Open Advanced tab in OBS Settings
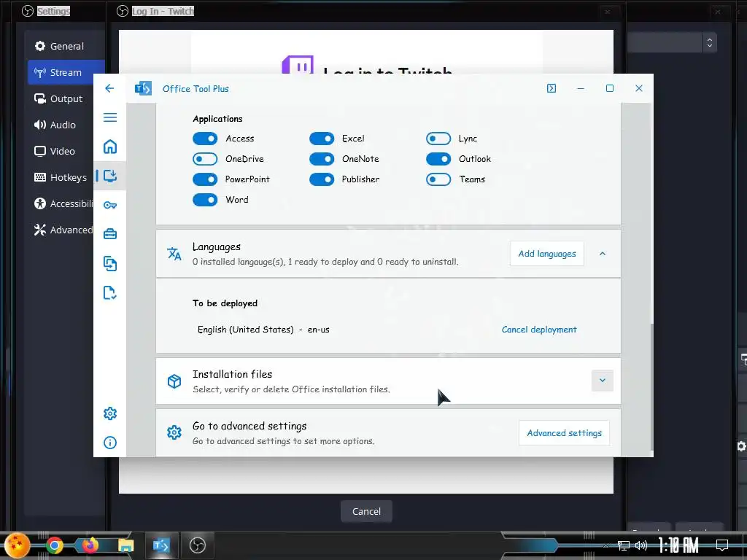This screenshot has height=560, width=747. pos(62,230)
